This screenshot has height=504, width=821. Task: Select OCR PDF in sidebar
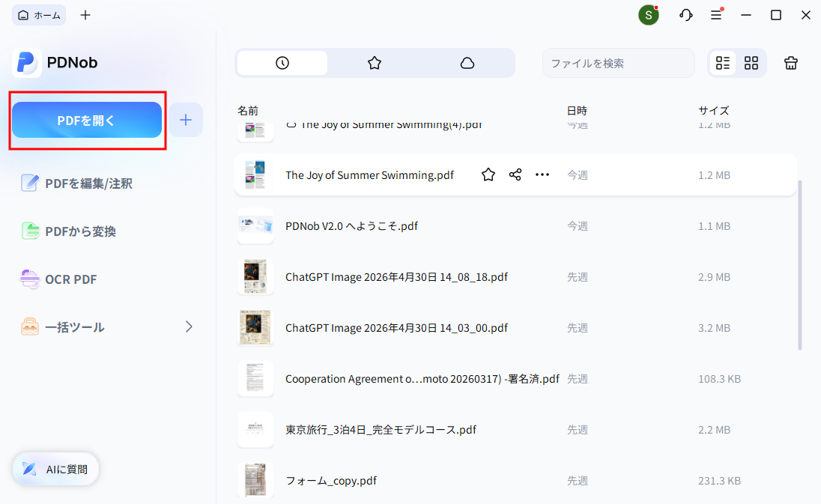click(x=58, y=279)
